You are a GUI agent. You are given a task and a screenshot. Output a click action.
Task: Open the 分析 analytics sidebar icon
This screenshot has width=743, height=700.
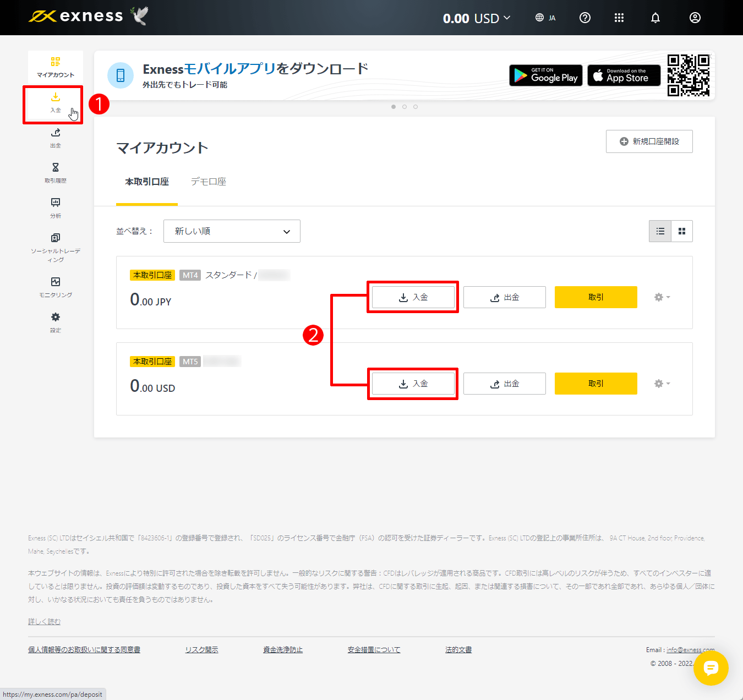click(54, 208)
